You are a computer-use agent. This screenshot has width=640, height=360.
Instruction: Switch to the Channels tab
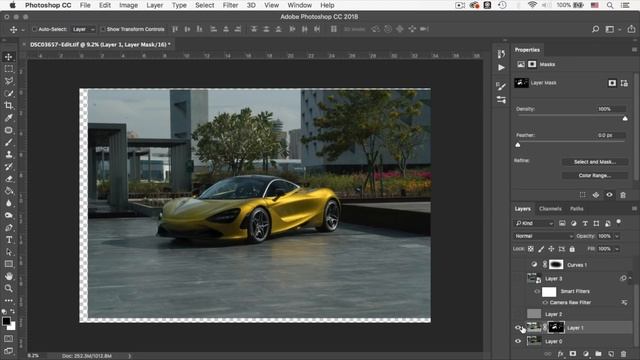(550, 209)
